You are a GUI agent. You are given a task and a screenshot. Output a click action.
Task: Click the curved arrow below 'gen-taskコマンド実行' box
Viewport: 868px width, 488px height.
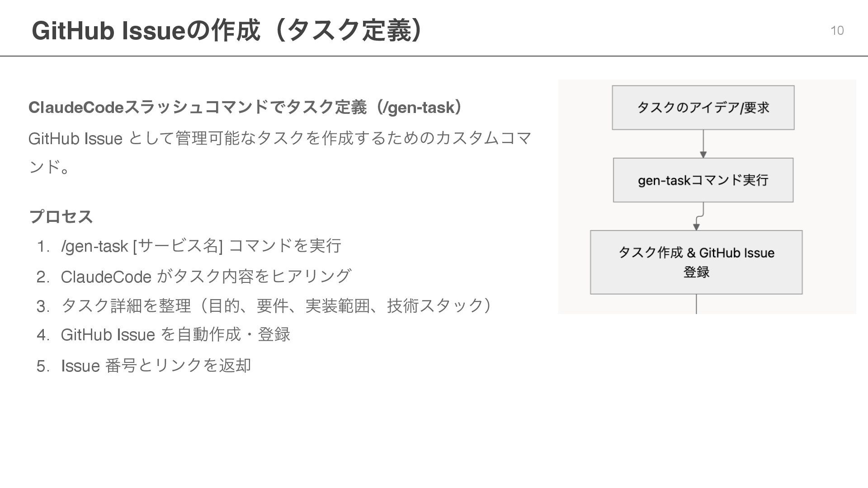point(699,216)
